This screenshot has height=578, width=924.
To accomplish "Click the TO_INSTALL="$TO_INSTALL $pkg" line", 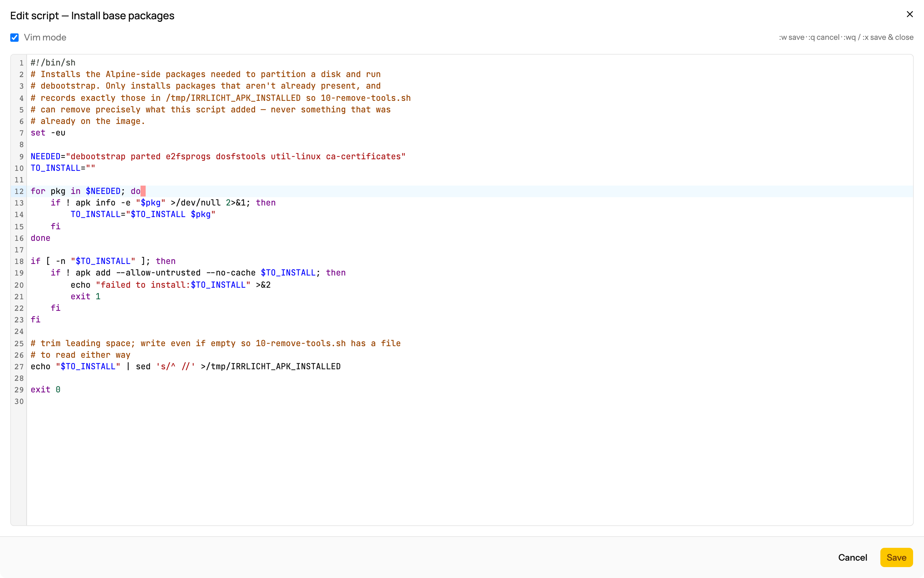I will pyautogui.click(x=143, y=214).
